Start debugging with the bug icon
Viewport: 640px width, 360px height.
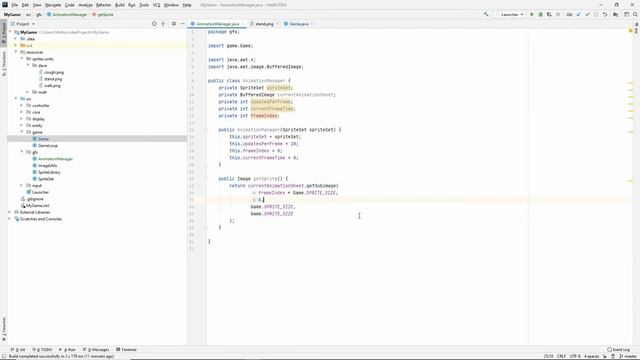coord(540,14)
